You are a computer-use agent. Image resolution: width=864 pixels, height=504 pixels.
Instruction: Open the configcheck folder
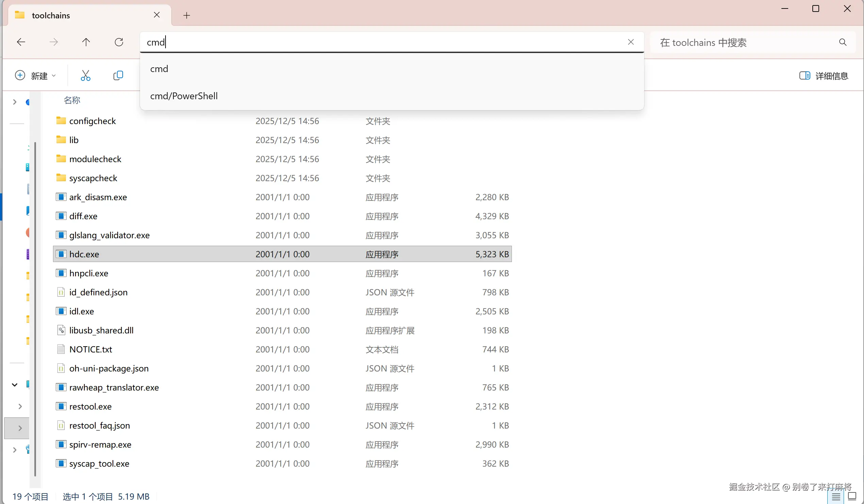(92, 121)
